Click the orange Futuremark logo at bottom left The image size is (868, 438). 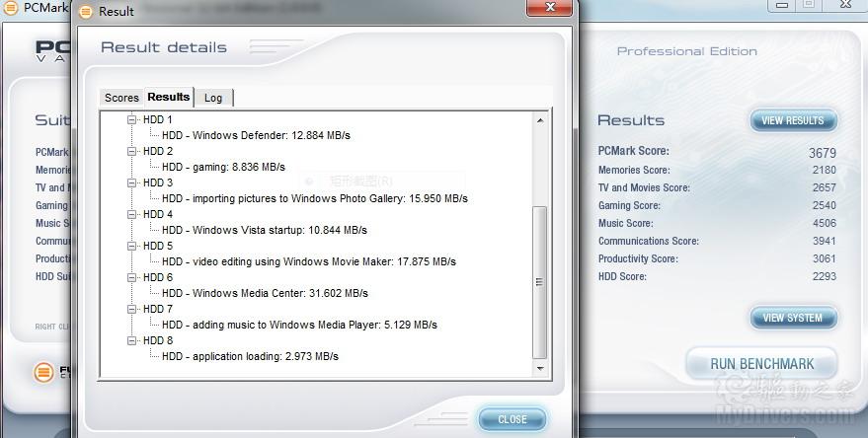43,372
